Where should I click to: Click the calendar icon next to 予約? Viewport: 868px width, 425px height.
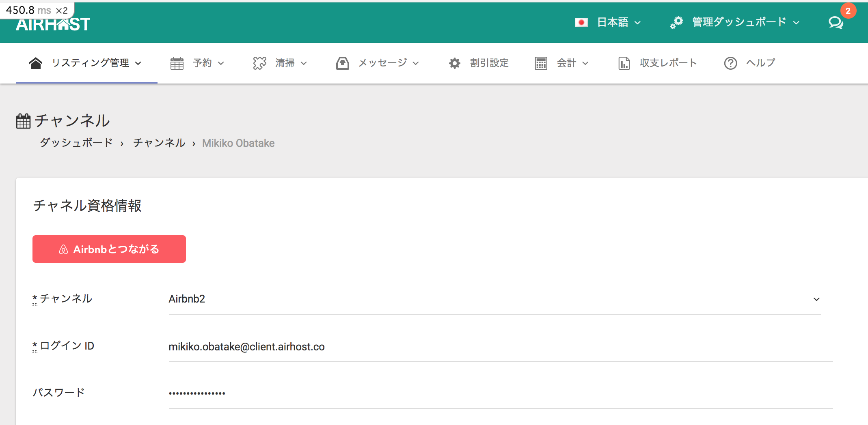177,63
